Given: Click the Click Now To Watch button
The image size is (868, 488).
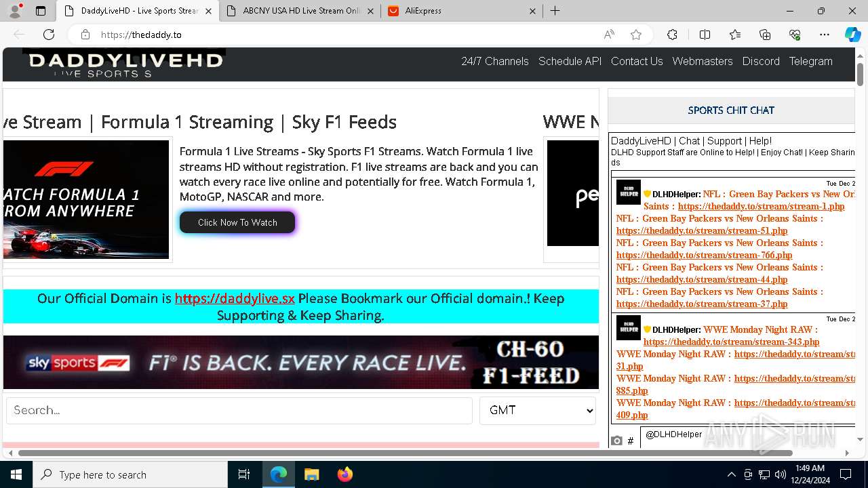Looking at the screenshot, I should tap(237, 222).
